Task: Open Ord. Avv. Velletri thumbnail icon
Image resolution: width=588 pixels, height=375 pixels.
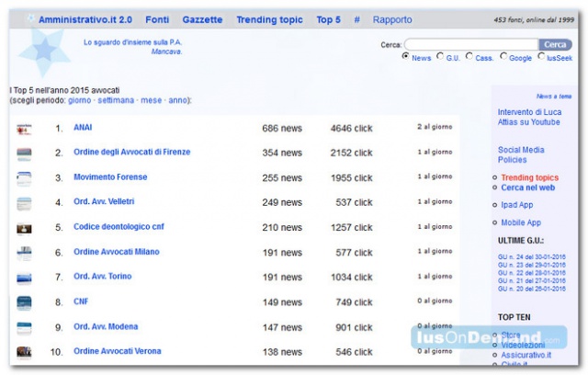Action: pos(24,204)
